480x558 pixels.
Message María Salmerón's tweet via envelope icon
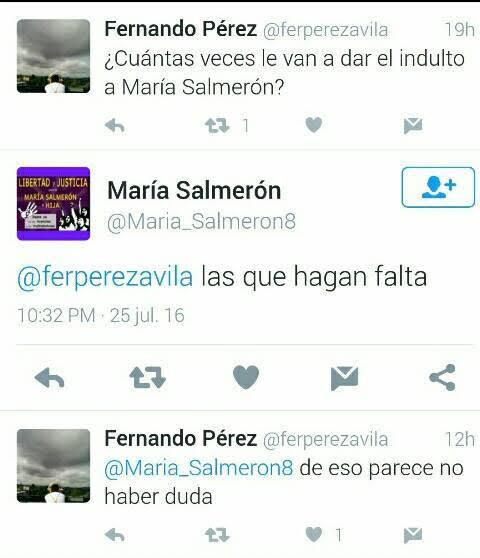[344, 378]
